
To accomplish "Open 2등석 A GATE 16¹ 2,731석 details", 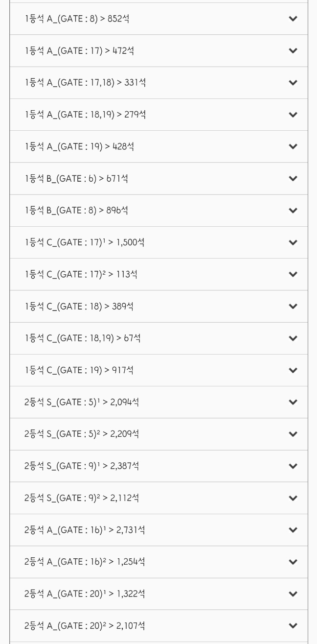I will point(158,530).
